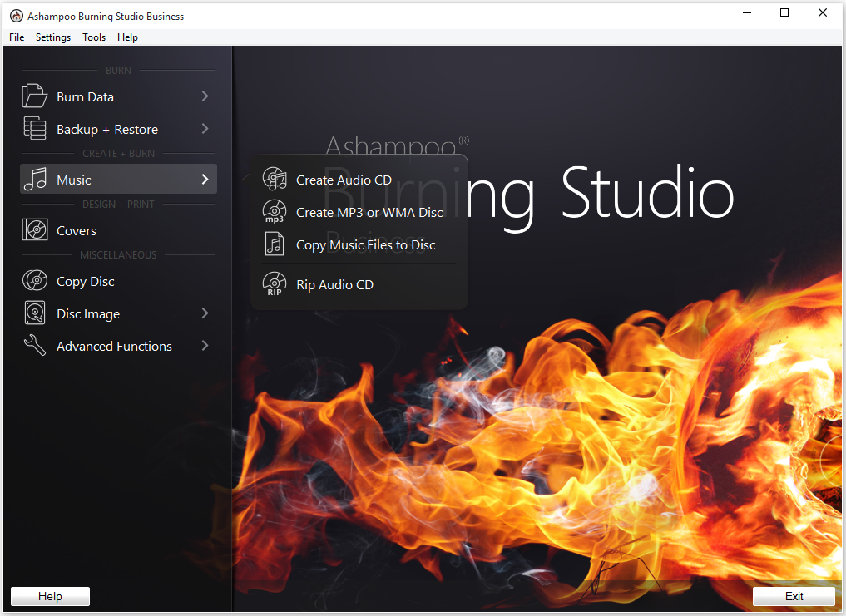This screenshot has width=846, height=616.
Task: Click the Music note icon in sidebar
Action: pyautogui.click(x=35, y=179)
